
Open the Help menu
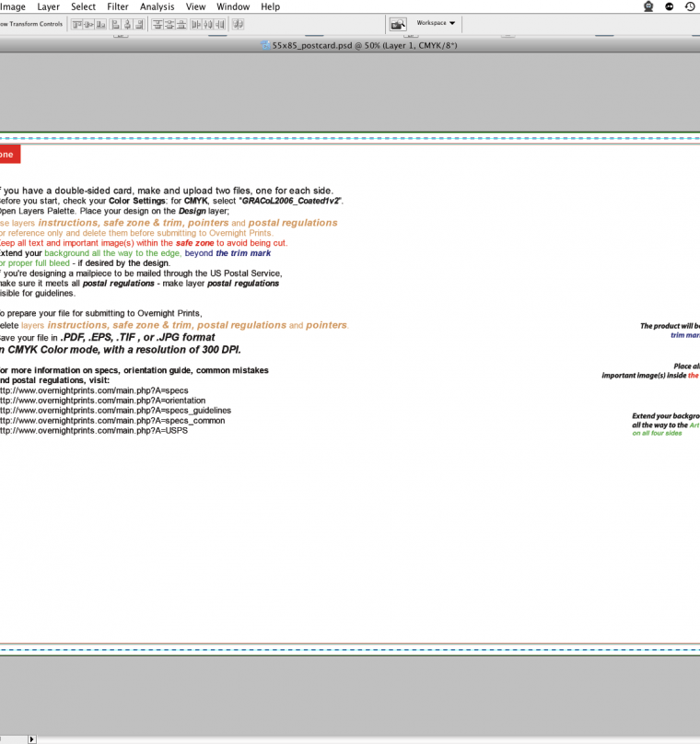tap(270, 6)
